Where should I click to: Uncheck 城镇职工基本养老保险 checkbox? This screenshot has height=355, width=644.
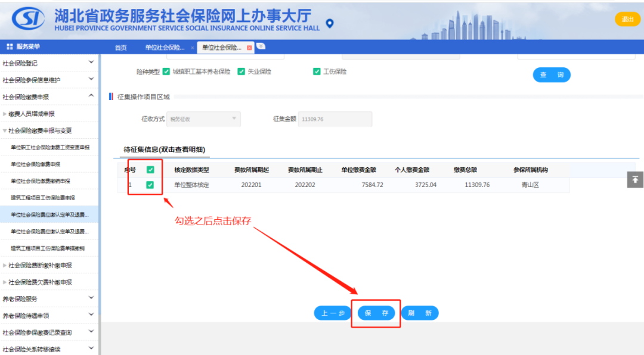click(166, 71)
